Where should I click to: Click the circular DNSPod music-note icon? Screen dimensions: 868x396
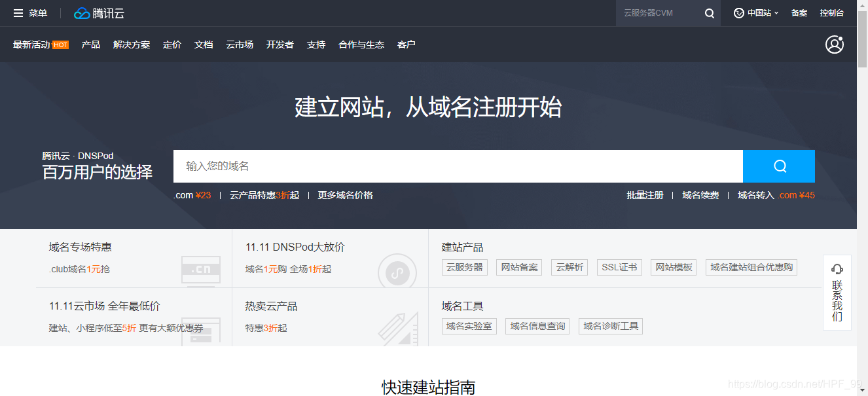coord(397,273)
